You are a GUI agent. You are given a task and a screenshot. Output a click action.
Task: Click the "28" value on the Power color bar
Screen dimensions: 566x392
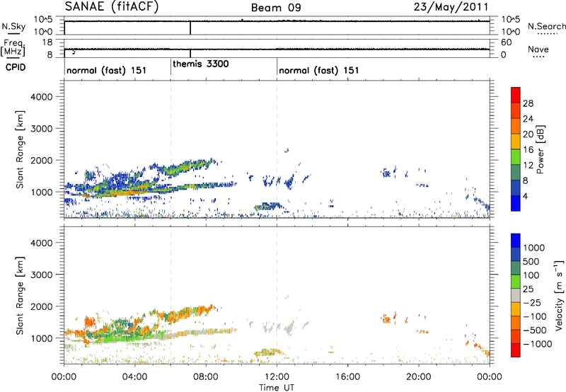[528, 103]
